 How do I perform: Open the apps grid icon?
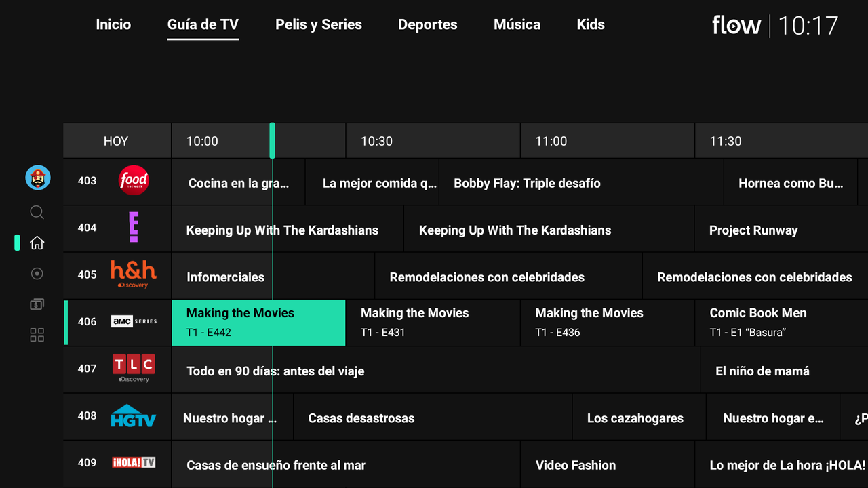click(37, 335)
